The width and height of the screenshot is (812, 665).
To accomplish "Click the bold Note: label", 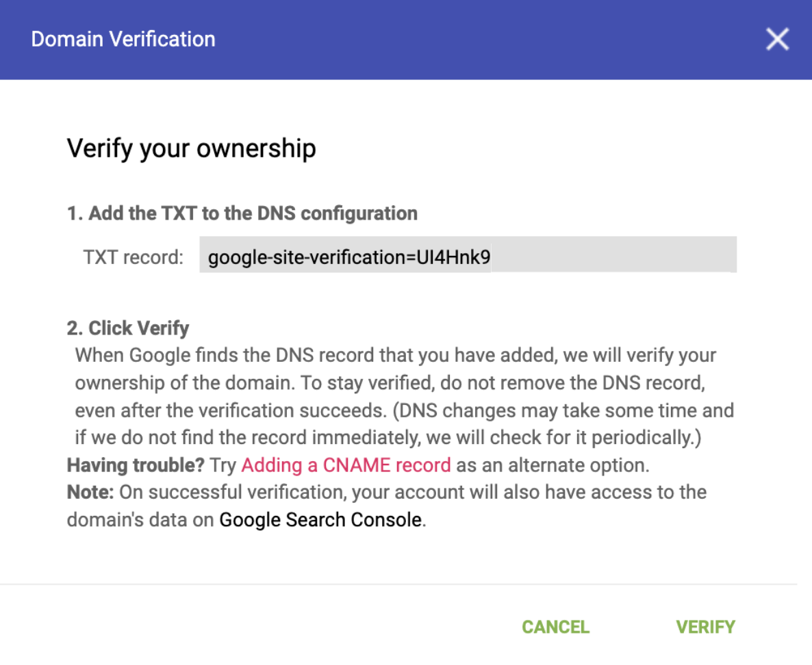I will [x=90, y=493].
